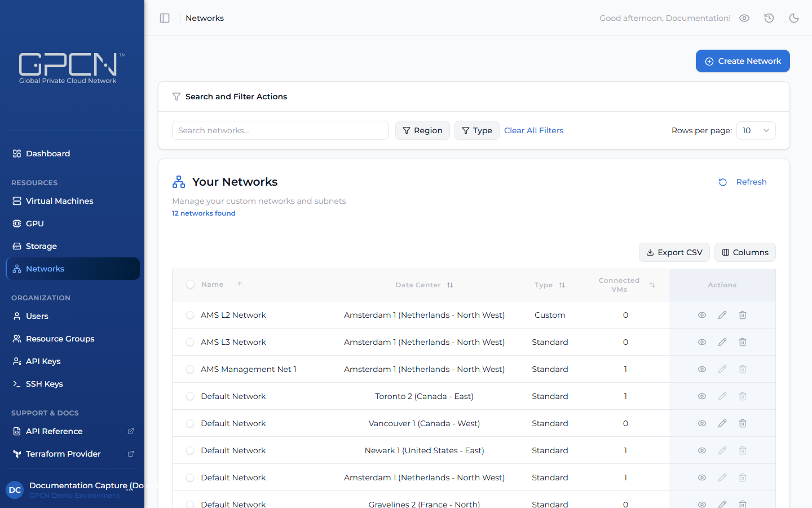
Task: View Newark 1 Default Network eye icon
Action: (x=702, y=450)
